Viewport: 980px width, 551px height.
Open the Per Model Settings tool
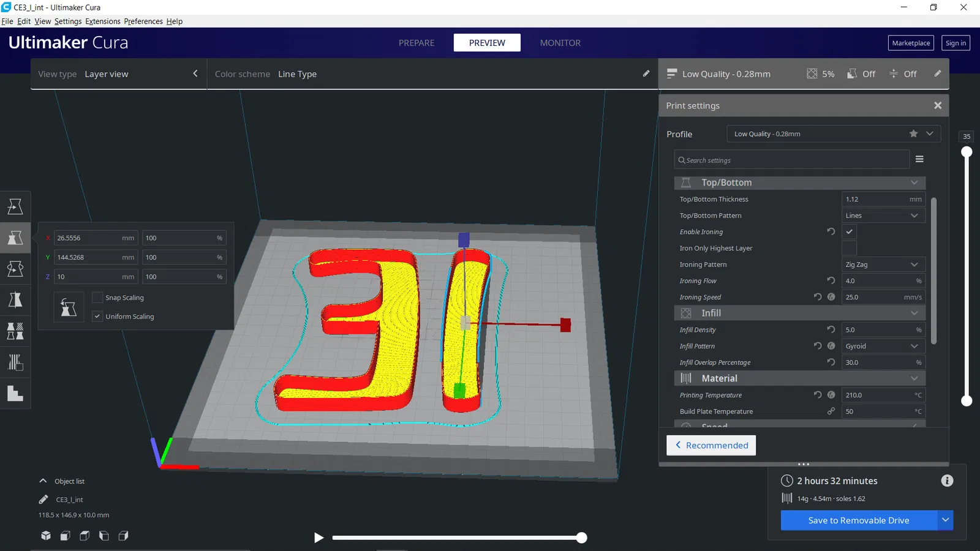tap(15, 331)
